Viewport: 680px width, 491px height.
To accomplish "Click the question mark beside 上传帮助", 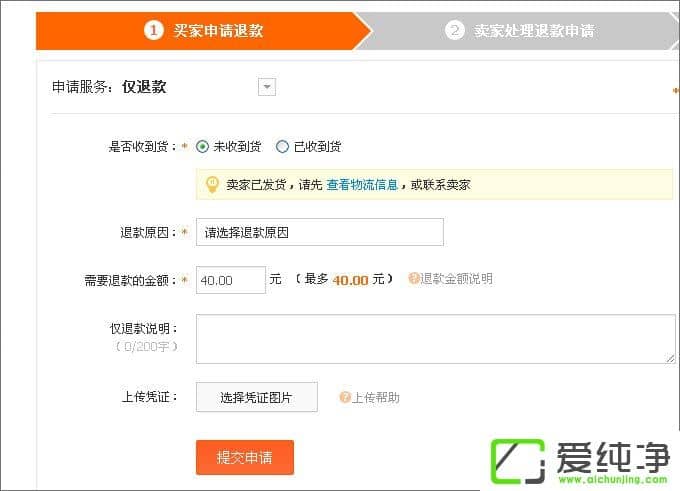I will (345, 397).
